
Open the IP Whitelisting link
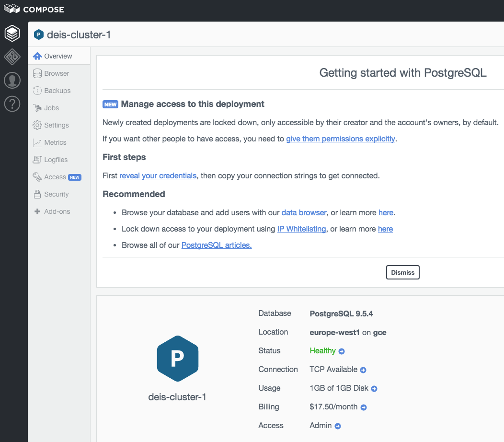point(301,229)
